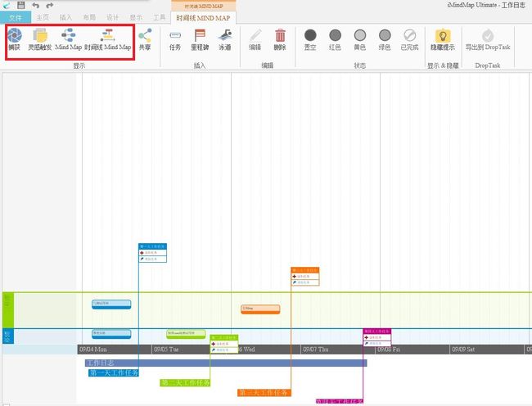Open the green-header task note box
532x406 pixels.
click(x=224, y=344)
